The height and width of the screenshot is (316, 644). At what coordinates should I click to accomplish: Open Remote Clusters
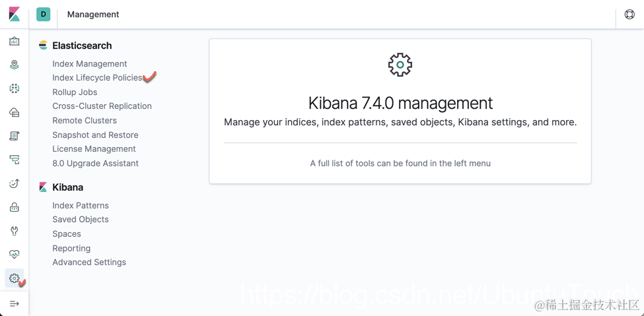[85, 120]
